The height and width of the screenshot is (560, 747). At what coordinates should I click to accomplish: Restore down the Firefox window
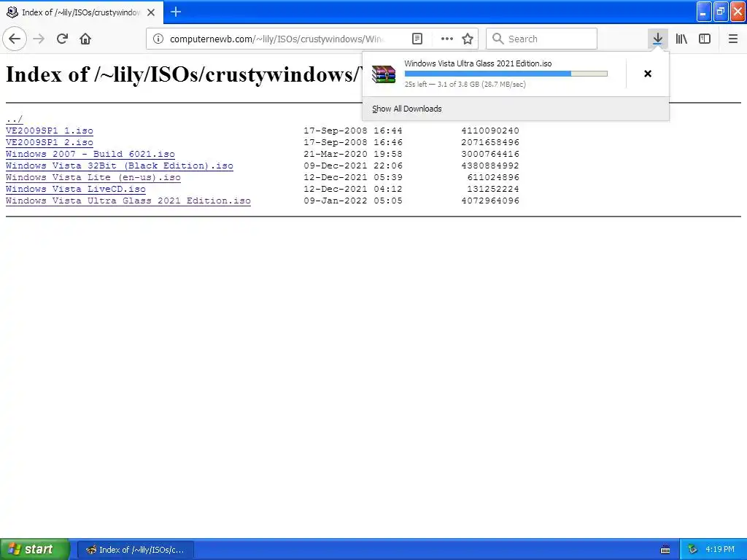721,12
